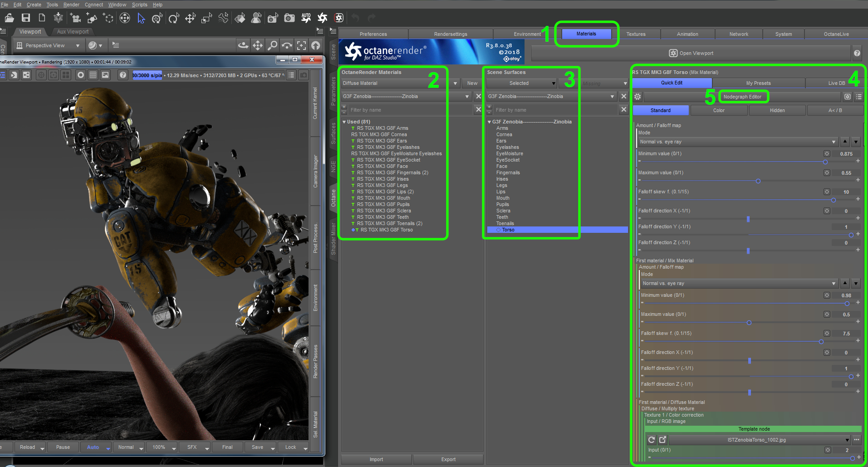868x467 pixels.
Task: Open the Scripts menu
Action: coord(139,5)
